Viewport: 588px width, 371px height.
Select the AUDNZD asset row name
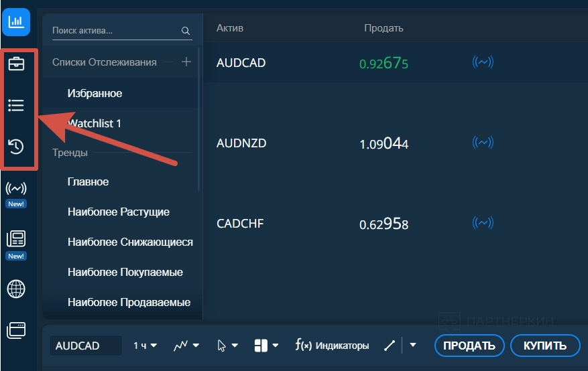tap(241, 143)
